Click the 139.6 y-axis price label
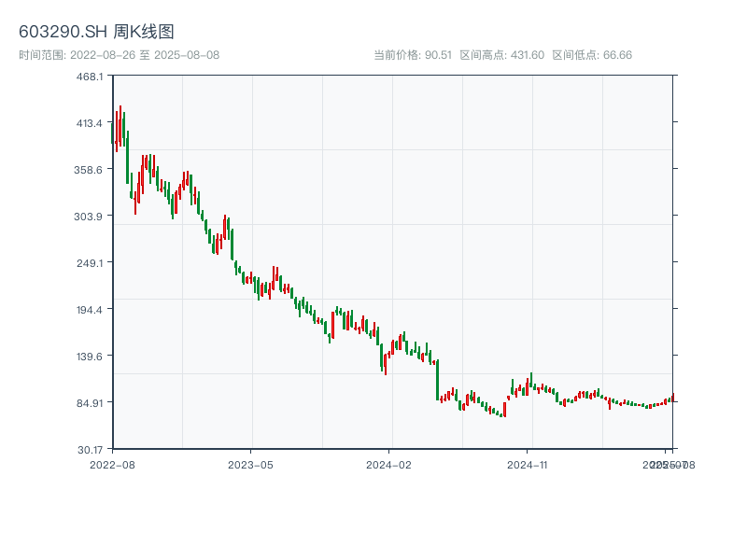The width and height of the screenshot is (747, 560). (90, 357)
